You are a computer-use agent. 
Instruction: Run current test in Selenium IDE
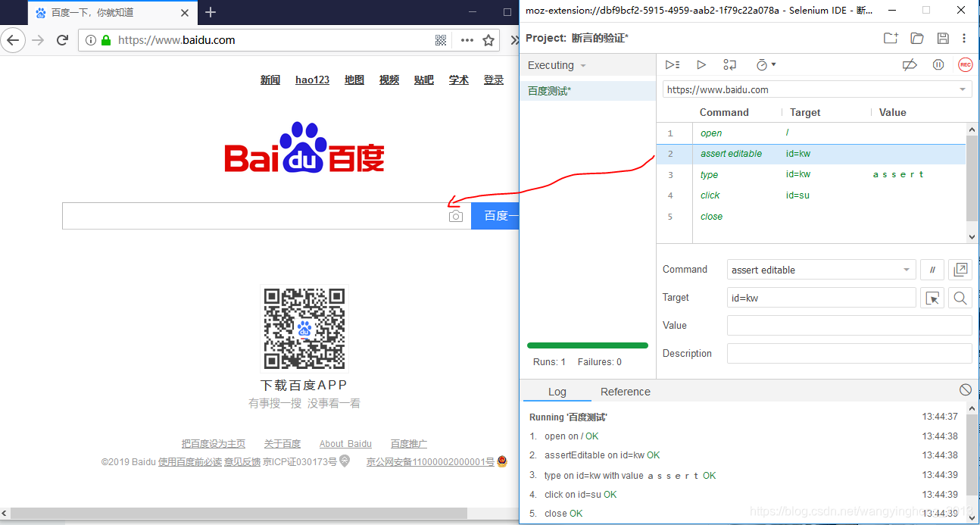coord(701,65)
